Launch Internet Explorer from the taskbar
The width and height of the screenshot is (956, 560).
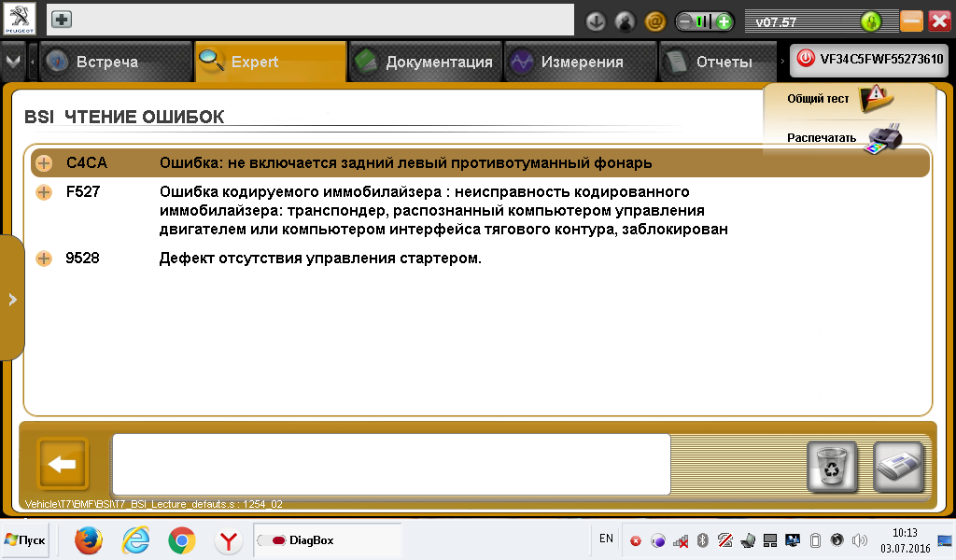click(x=135, y=540)
